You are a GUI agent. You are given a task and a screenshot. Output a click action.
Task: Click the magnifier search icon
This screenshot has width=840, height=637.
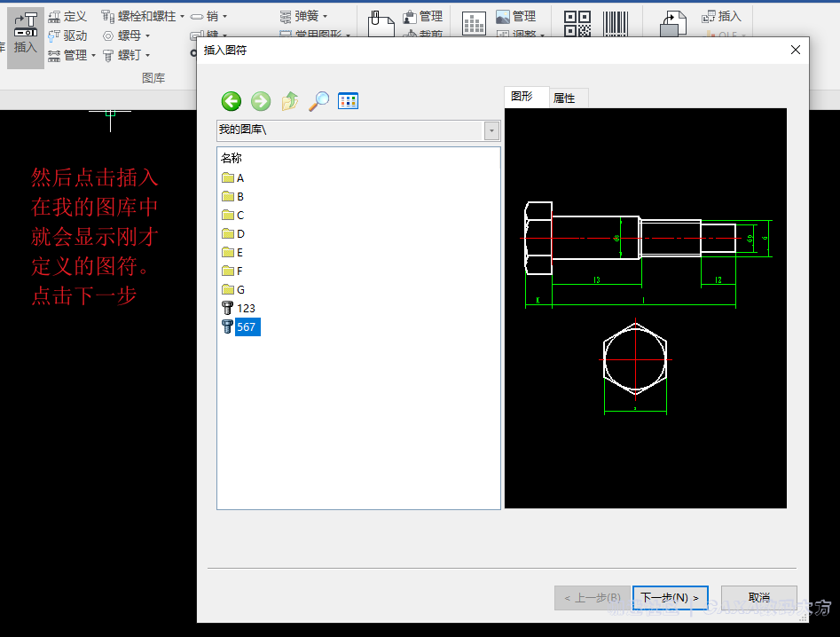click(319, 101)
